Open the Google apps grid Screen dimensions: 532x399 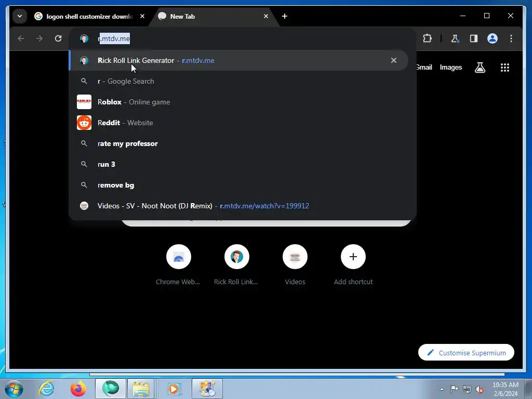(x=505, y=68)
